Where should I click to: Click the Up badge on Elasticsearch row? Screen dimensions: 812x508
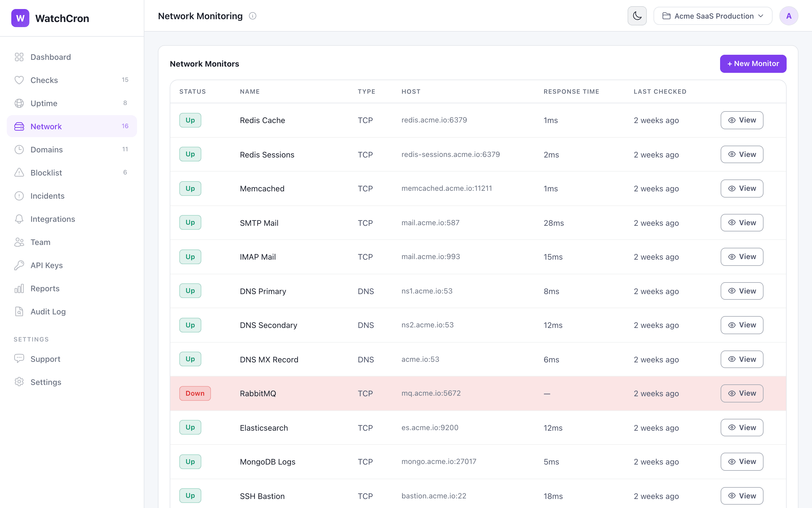190,427
